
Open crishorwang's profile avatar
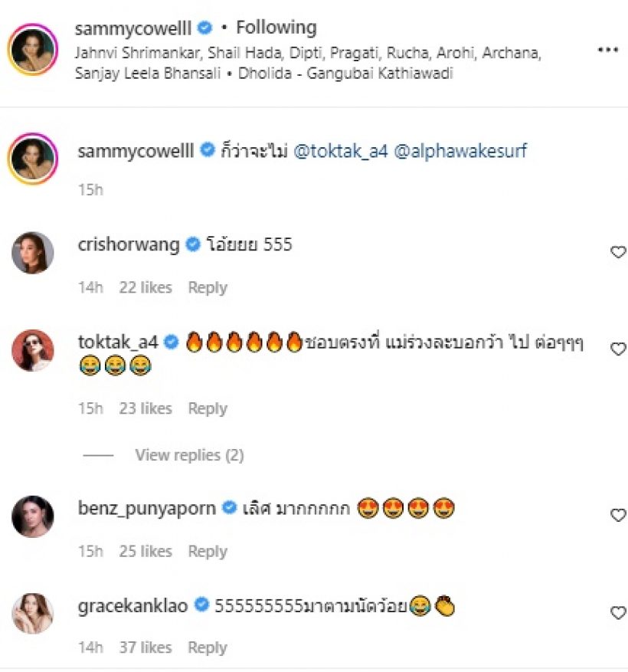pyautogui.click(x=33, y=253)
